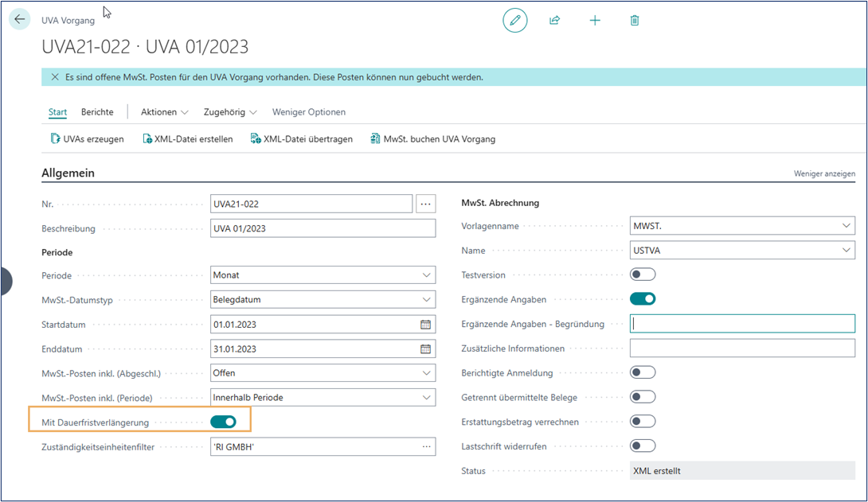This screenshot has height=502, width=868.
Task: Turn off Ergänzende Angaben toggle
Action: [642, 299]
